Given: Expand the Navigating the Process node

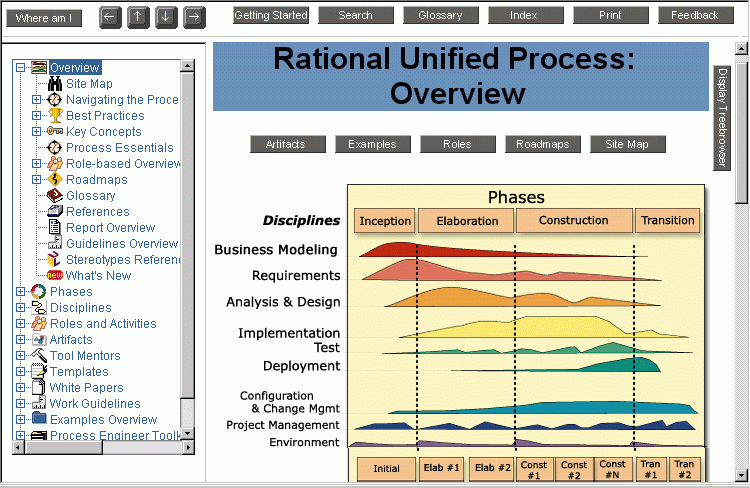Looking at the screenshot, I should (36, 100).
